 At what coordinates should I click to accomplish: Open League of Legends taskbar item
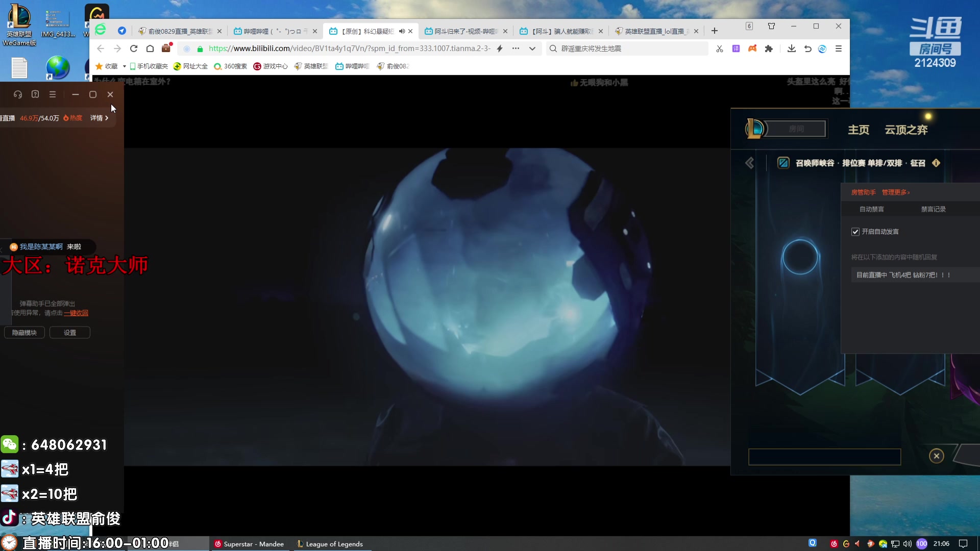coord(330,544)
